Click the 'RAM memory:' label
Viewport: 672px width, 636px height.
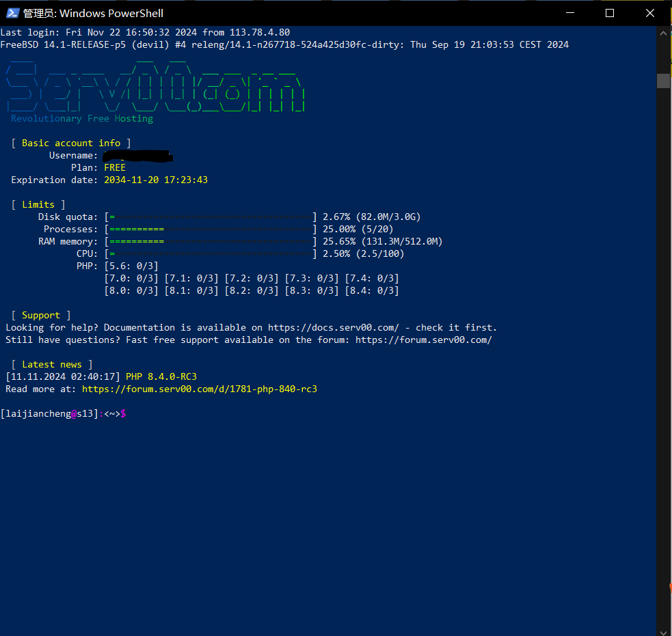pos(68,242)
